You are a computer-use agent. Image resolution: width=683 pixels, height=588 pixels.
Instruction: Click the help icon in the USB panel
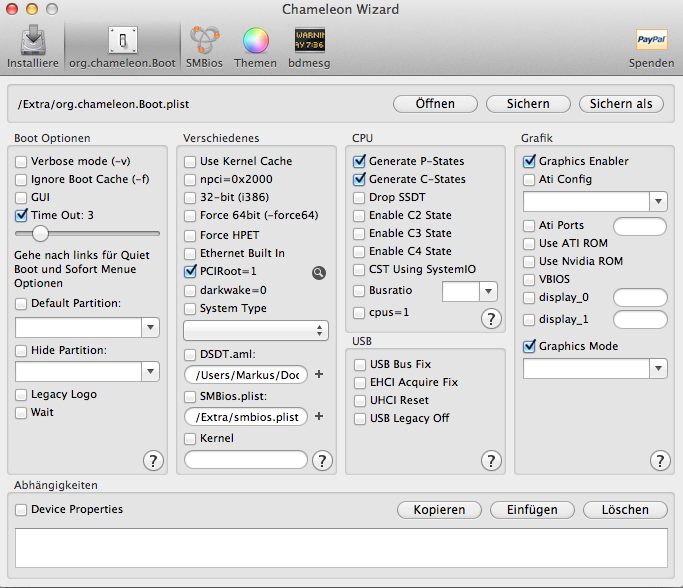tap(491, 460)
